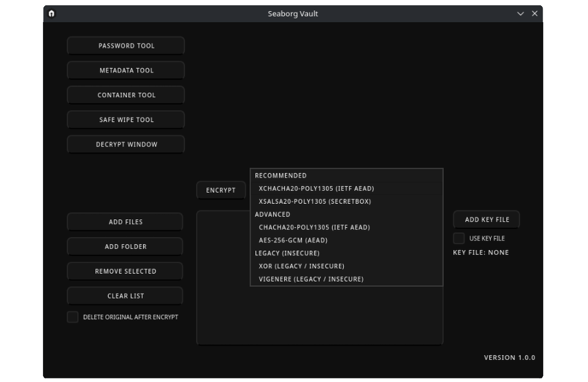The width and height of the screenshot is (588, 382).
Task: Launch the Container Tool
Action: pos(126,95)
